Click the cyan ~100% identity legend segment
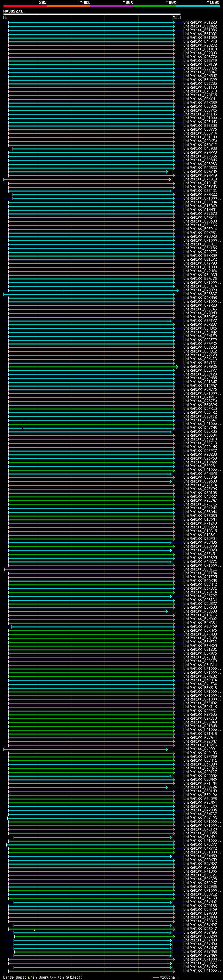The width and height of the screenshot is (223, 980). 198,6
